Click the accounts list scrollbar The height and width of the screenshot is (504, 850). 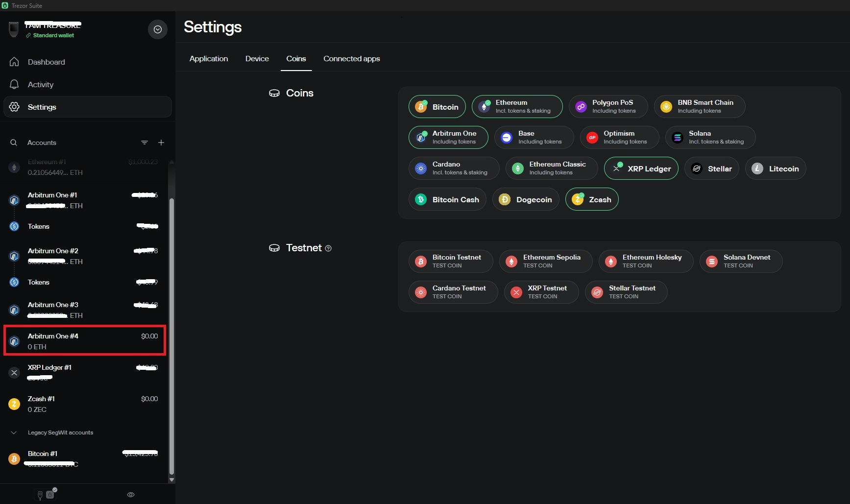point(171,337)
